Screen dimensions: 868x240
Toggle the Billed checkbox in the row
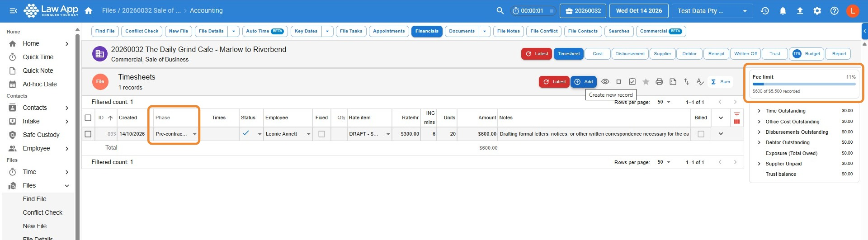point(701,134)
